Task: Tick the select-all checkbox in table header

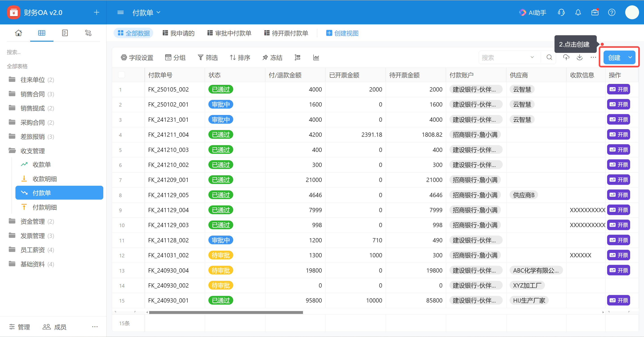Action: point(121,75)
